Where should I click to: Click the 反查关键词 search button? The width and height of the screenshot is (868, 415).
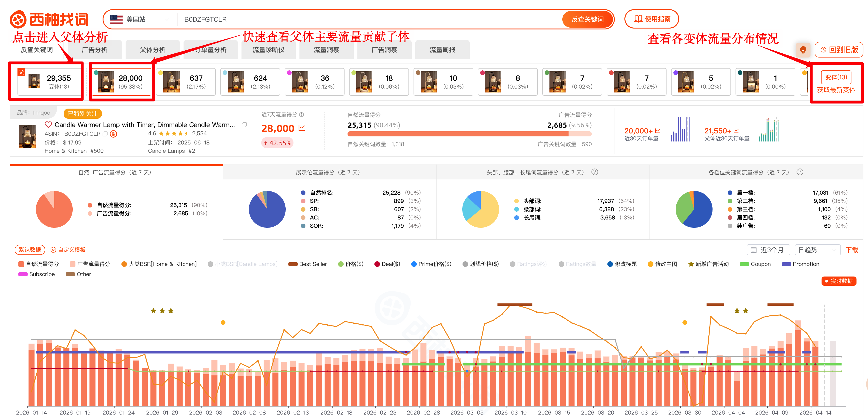588,19
